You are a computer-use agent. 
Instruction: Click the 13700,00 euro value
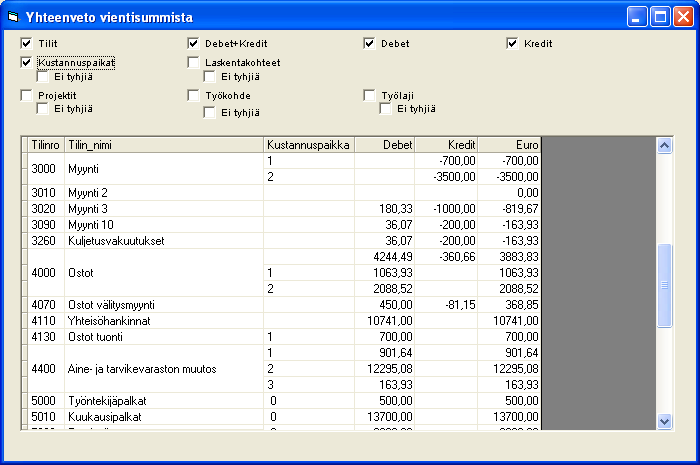tap(509, 417)
